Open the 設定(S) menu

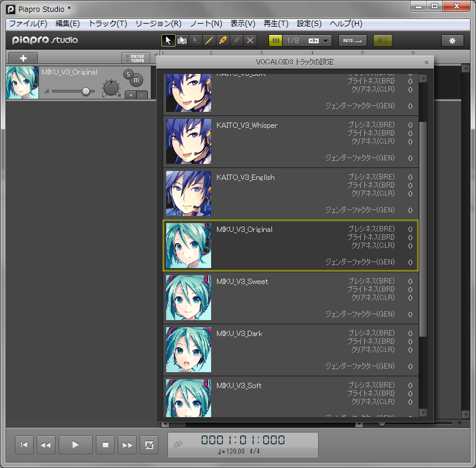[309, 24]
